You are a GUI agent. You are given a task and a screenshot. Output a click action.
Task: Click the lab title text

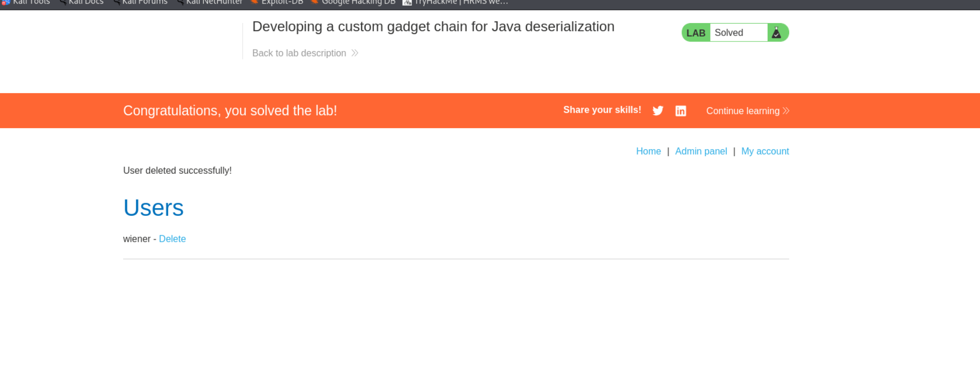433,27
